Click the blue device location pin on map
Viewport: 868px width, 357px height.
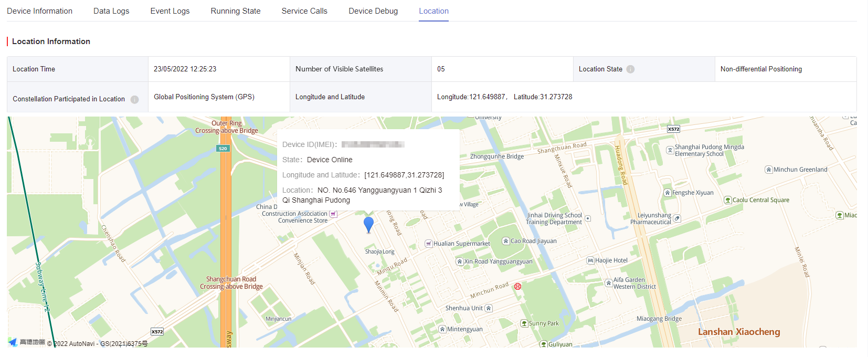coord(369,225)
